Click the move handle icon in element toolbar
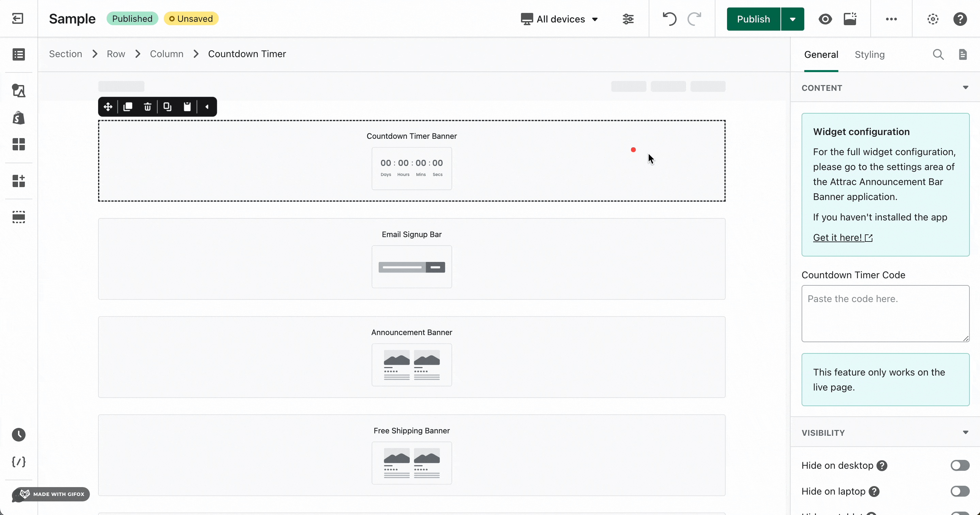Image resolution: width=980 pixels, height=515 pixels. 108,107
